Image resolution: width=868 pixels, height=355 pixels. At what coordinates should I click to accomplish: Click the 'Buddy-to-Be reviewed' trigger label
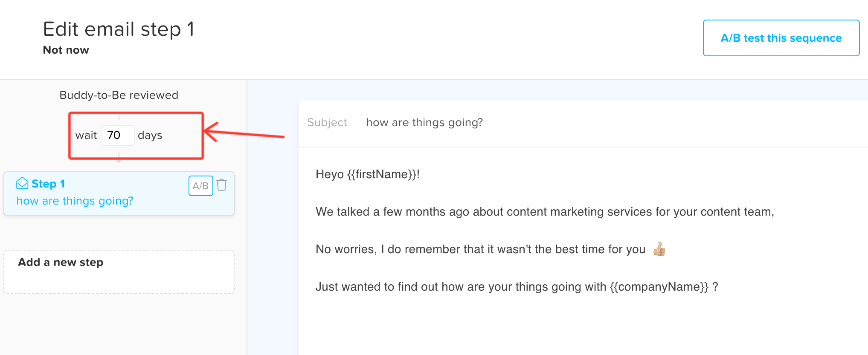(119, 95)
